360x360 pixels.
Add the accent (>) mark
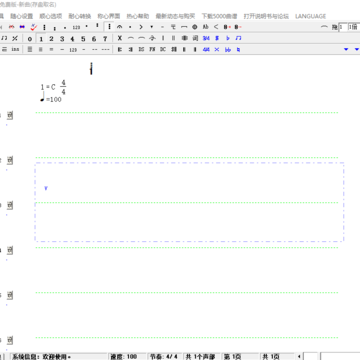click(141, 27)
